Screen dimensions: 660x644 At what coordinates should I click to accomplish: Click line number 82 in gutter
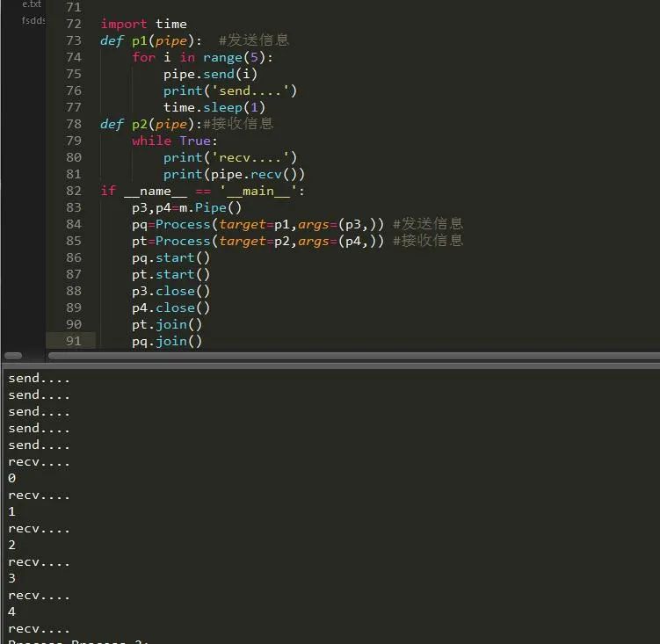[x=73, y=191]
